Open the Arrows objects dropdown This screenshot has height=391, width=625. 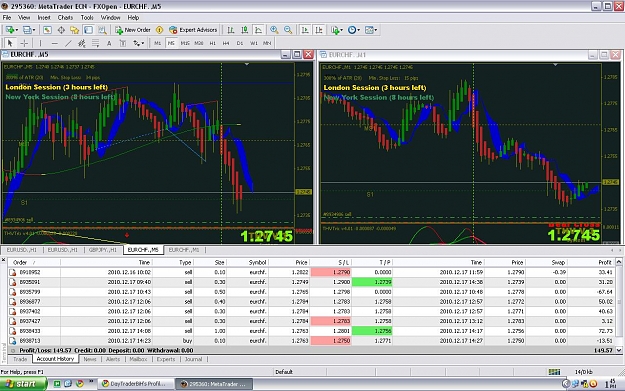[x=139, y=43]
